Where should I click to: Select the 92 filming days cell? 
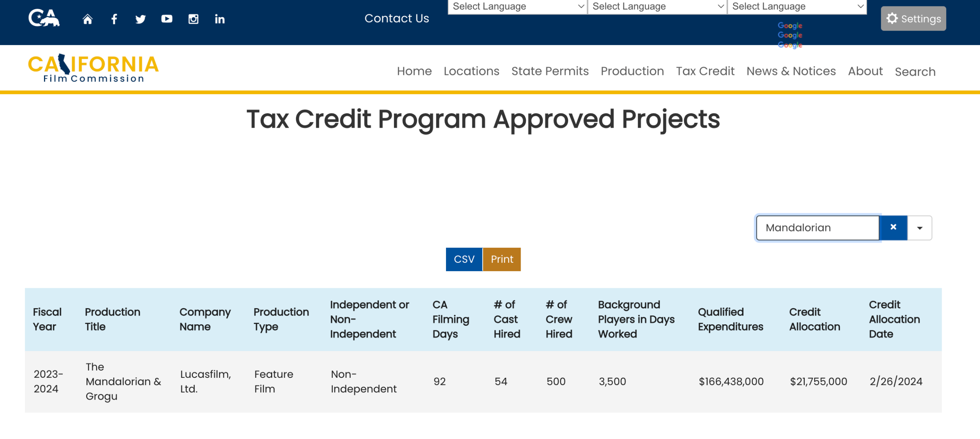[439, 381]
